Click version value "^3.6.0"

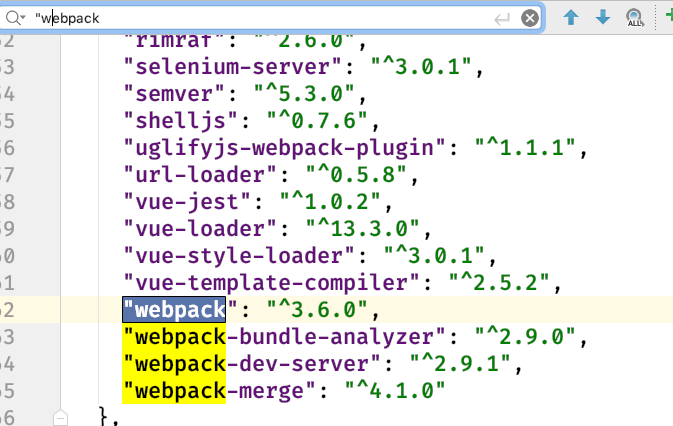pos(317,310)
